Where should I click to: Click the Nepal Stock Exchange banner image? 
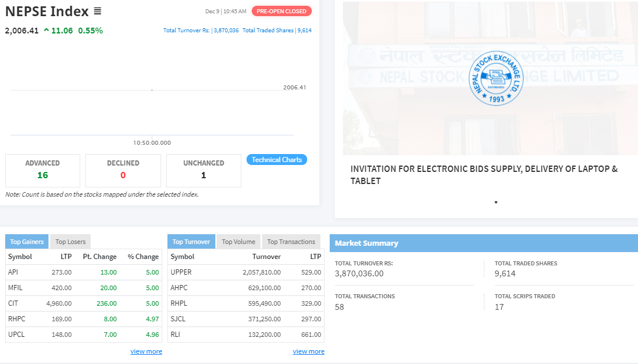[490, 78]
